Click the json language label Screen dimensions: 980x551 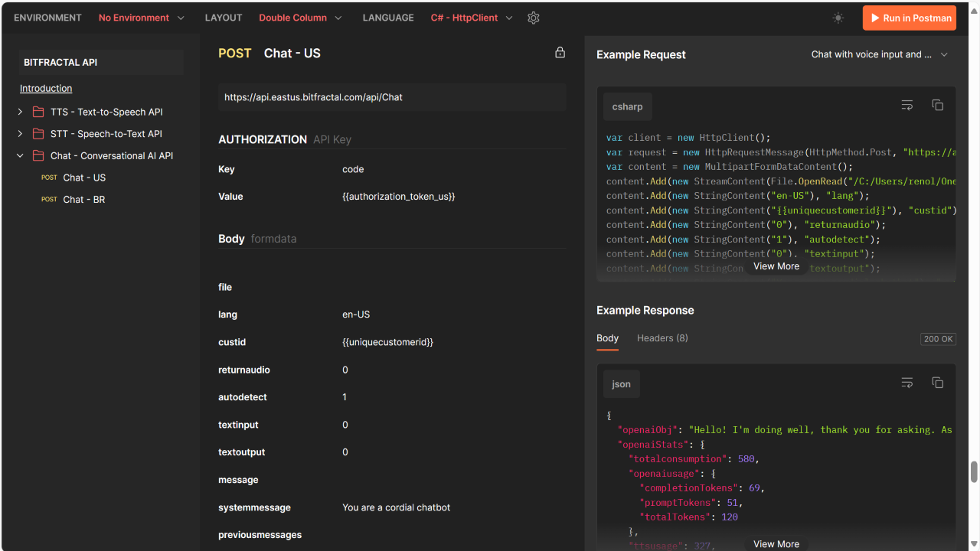pos(621,384)
